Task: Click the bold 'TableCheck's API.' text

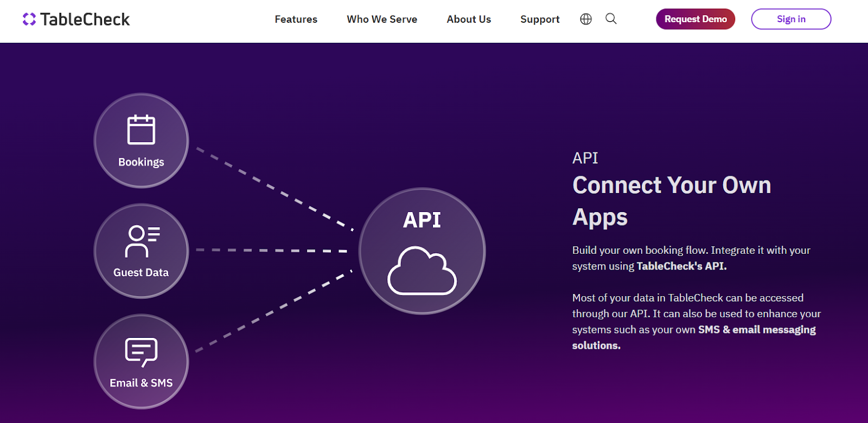Action: (681, 266)
